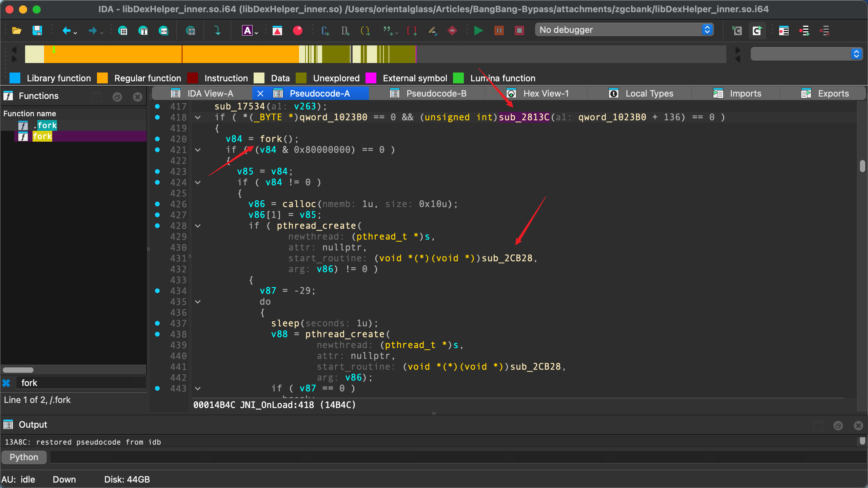Collapse the if block at line 418

coord(198,118)
